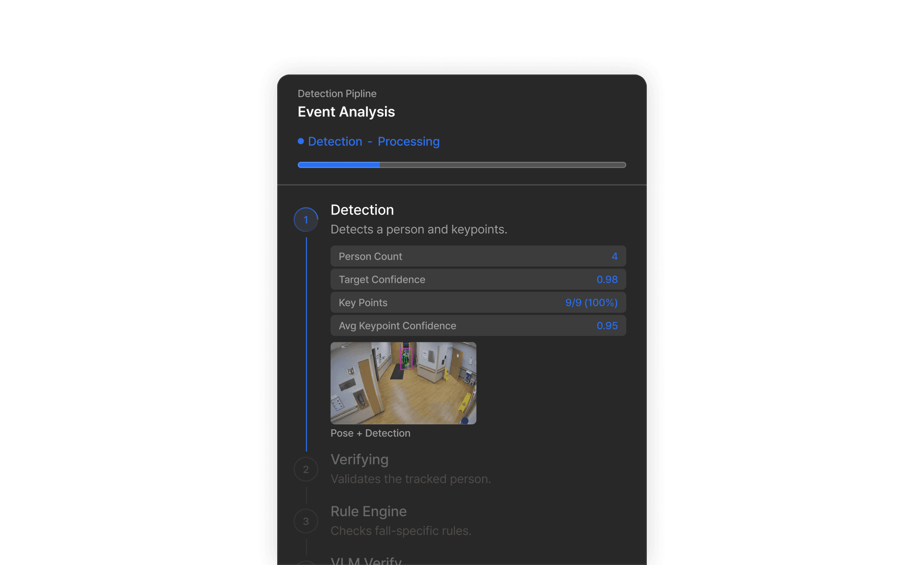Click the Avg Keypoint Confidence value 0.95
This screenshot has width=924, height=565.
[x=607, y=326]
